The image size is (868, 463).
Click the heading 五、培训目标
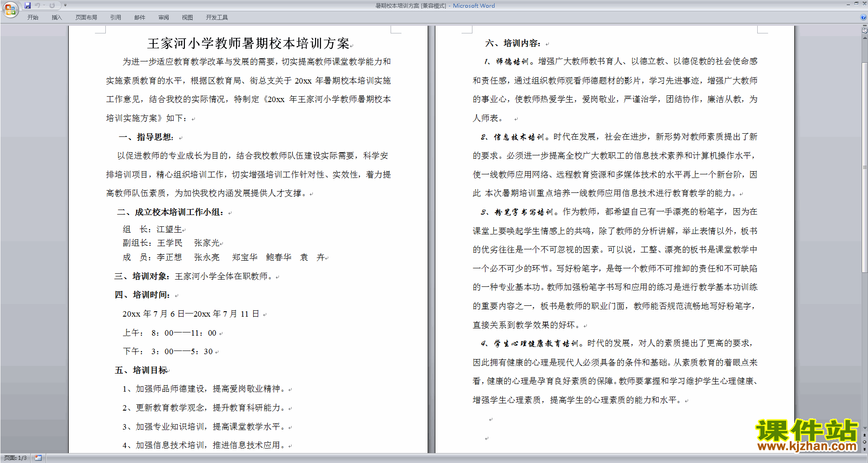tap(141, 370)
